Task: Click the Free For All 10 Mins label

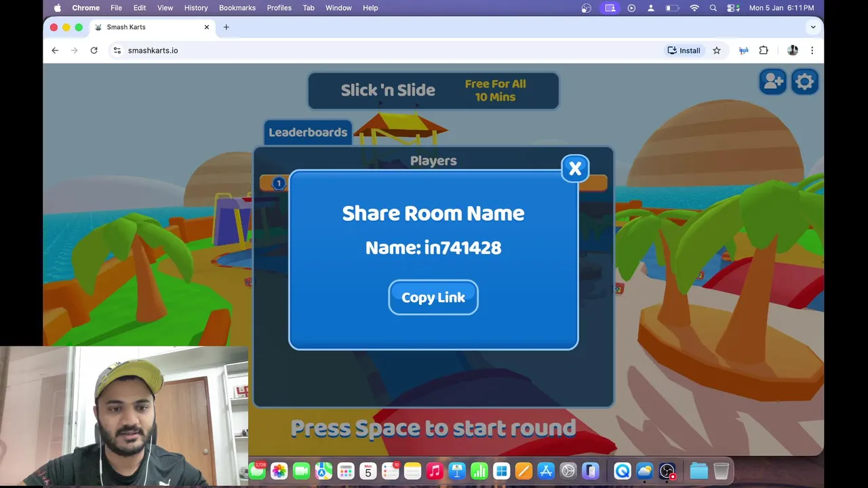Action: click(x=495, y=90)
